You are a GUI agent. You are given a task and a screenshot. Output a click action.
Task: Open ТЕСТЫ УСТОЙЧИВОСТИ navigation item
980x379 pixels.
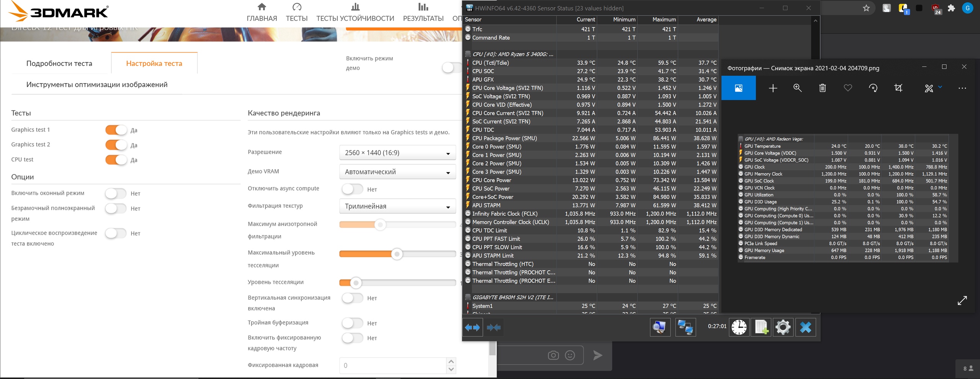(355, 12)
